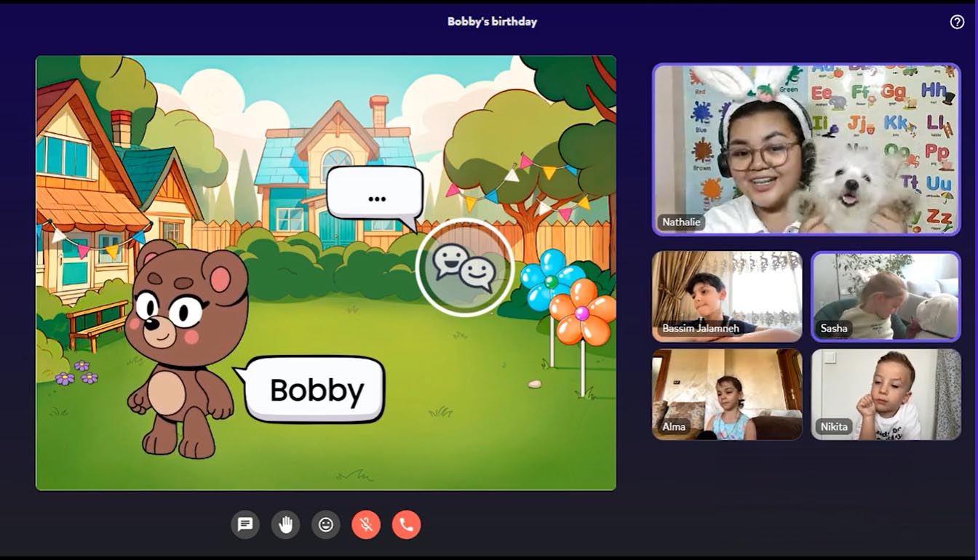Click the wooden garden bench
Viewport: 978px width, 560px height.
[x=95, y=324]
